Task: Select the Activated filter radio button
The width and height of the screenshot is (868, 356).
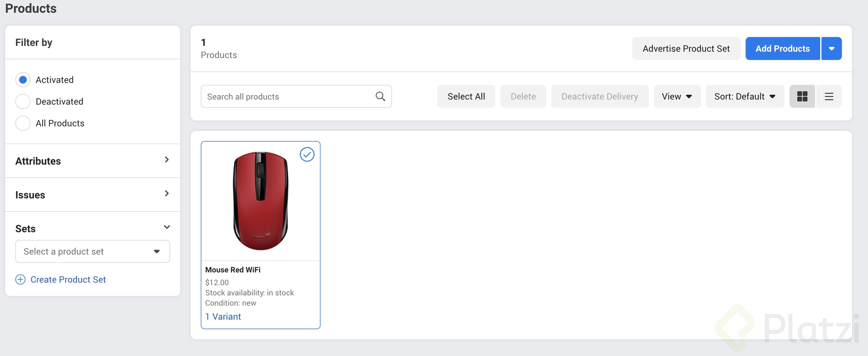Action: [23, 80]
